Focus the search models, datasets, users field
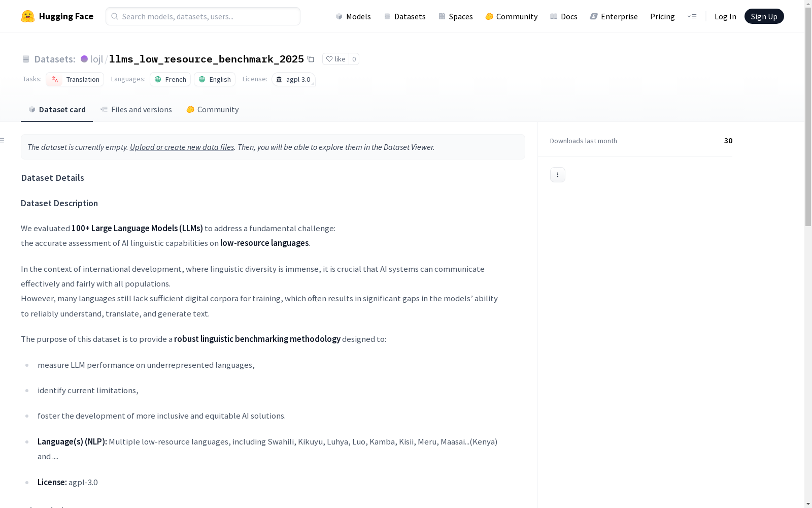The image size is (812, 508). coord(203,16)
